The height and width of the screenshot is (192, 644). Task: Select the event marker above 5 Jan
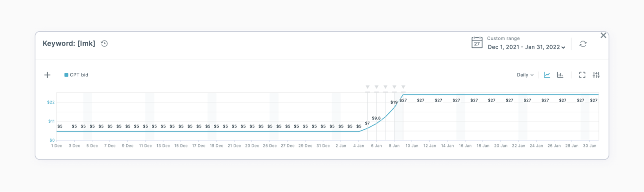367,87
